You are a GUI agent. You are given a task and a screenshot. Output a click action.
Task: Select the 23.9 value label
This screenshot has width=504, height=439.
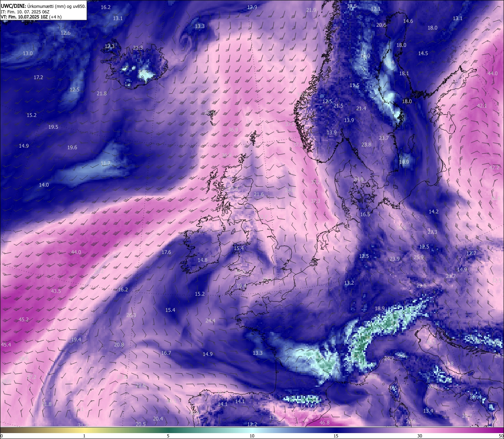point(395,259)
